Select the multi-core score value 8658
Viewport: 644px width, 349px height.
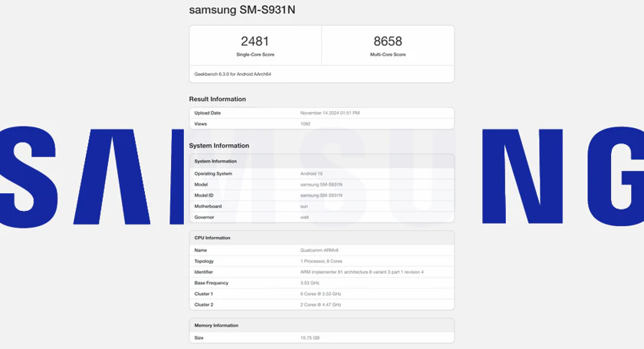click(388, 41)
